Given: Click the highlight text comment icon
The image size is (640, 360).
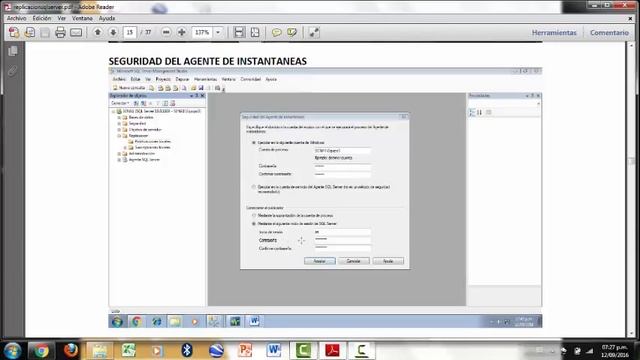Looking at the screenshot, I should point(292,32).
